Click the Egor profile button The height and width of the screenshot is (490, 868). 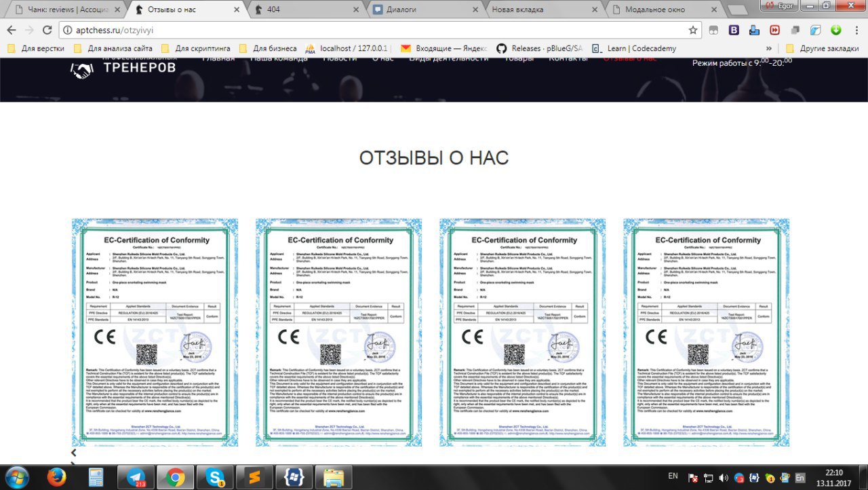(x=778, y=5)
